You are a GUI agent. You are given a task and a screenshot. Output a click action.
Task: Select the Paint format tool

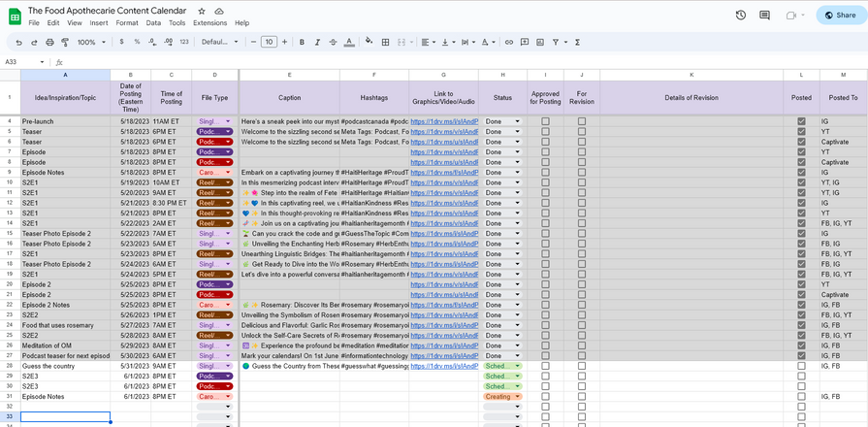65,42
